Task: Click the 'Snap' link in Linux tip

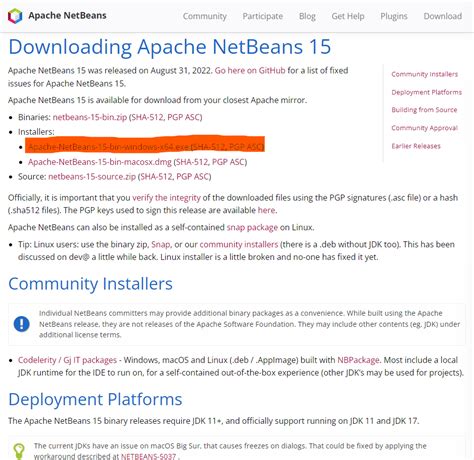Action: [161, 244]
